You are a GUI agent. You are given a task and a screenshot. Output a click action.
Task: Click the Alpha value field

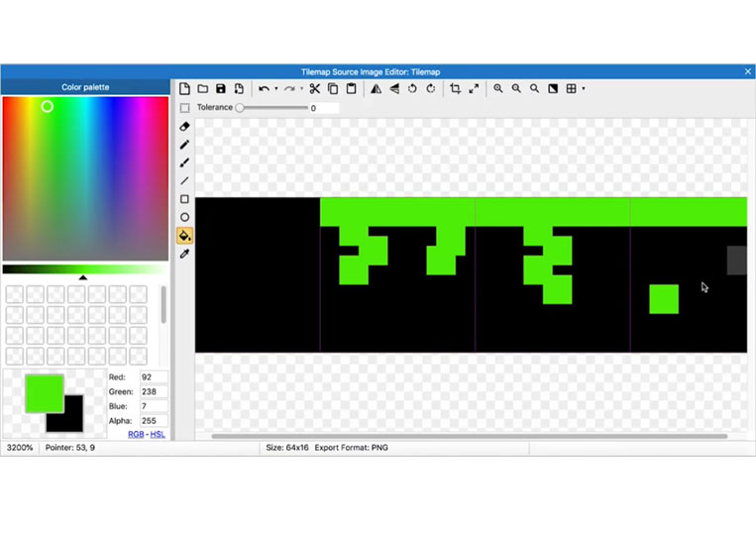point(154,420)
